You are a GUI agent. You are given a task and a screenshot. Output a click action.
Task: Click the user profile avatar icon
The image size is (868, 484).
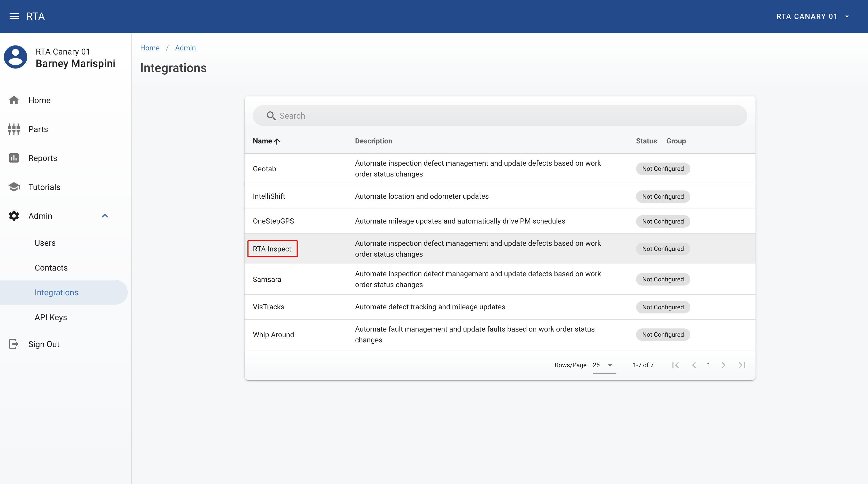pyautogui.click(x=16, y=57)
